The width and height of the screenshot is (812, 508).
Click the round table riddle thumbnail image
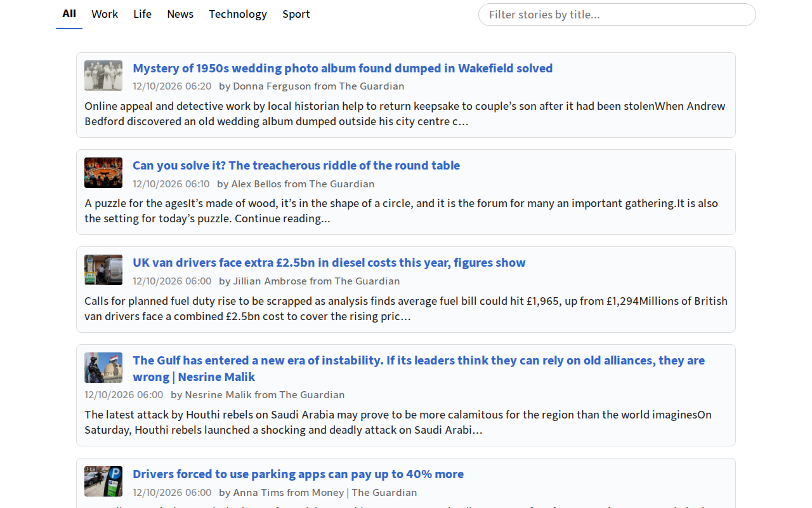coord(103,173)
